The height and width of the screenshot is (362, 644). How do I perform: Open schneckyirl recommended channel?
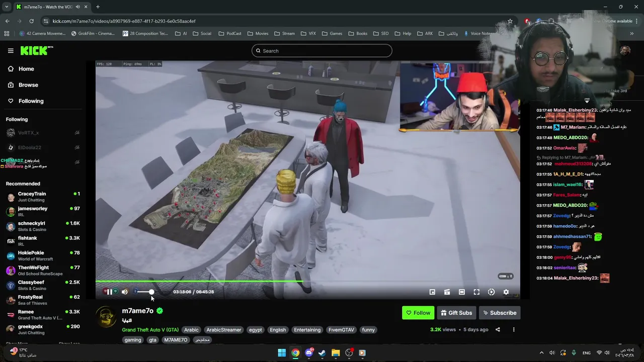[x=43, y=226]
